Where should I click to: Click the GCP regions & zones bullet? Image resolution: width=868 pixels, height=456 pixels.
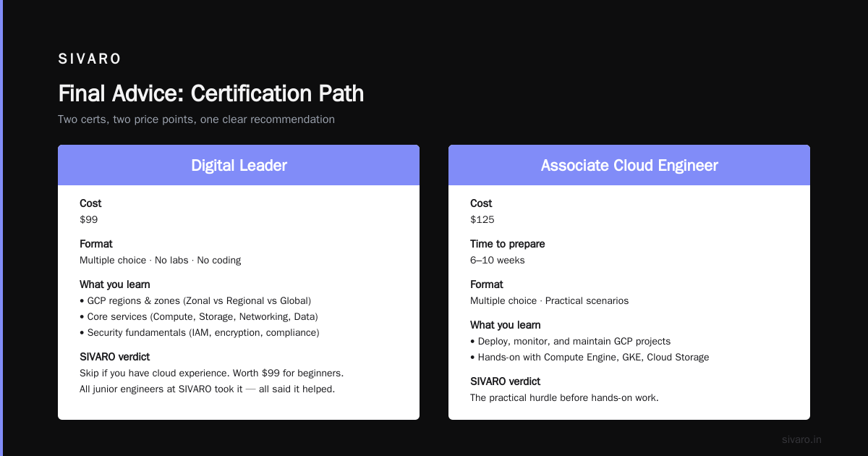pos(195,300)
